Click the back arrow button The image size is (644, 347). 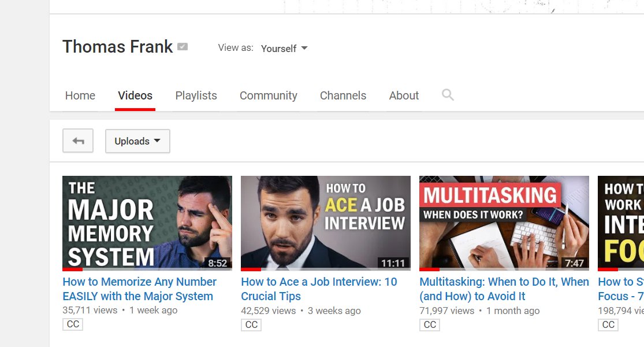coord(78,141)
